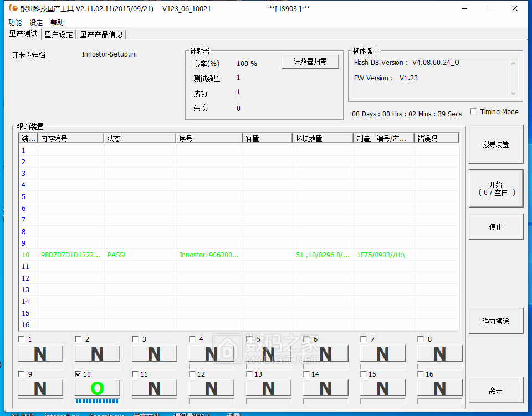This screenshot has height=416, width=532.
Task: Open the 功能 menu
Action: [15, 23]
